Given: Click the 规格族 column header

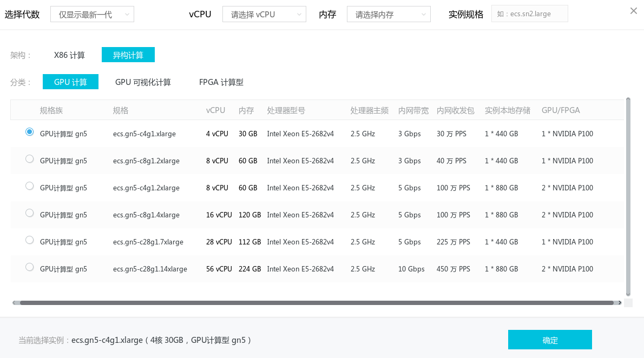Looking at the screenshot, I should click(x=51, y=110).
